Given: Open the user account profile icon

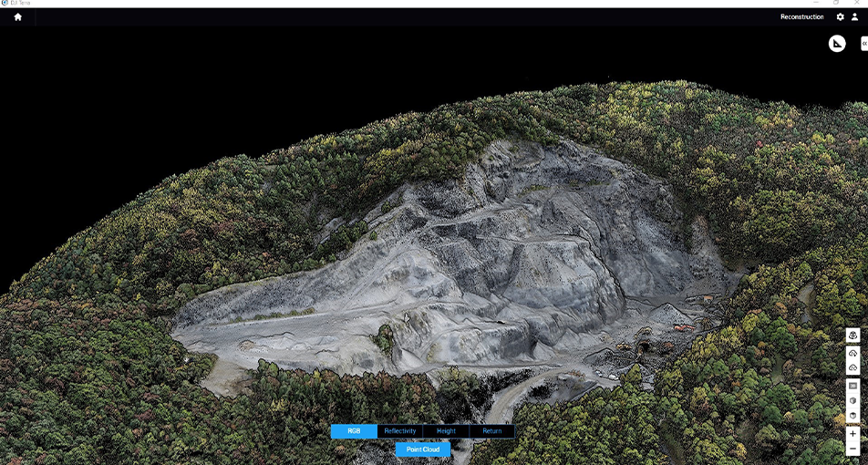Looking at the screenshot, I should coord(854,16).
